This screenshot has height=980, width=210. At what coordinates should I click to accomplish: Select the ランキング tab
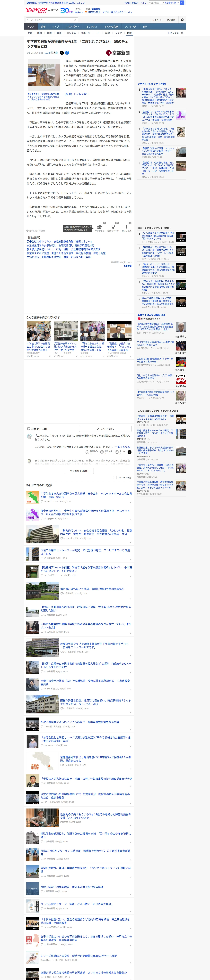(130, 27)
